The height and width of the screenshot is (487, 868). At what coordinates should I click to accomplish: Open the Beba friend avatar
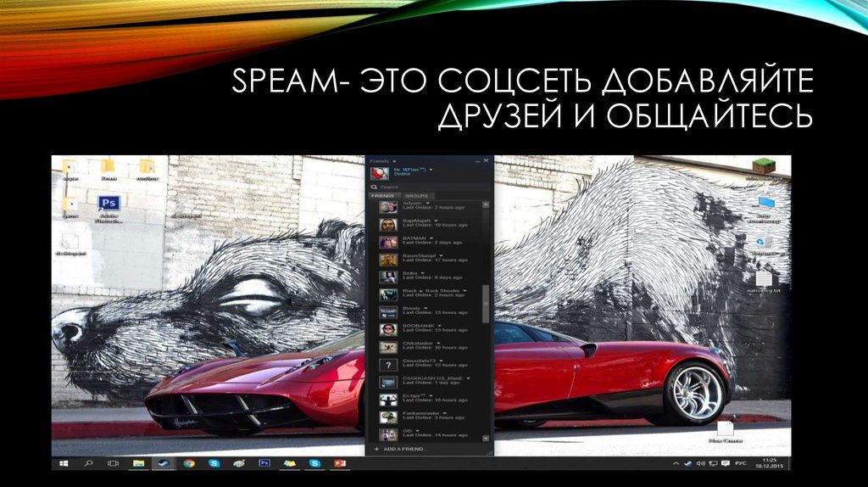[x=388, y=277]
